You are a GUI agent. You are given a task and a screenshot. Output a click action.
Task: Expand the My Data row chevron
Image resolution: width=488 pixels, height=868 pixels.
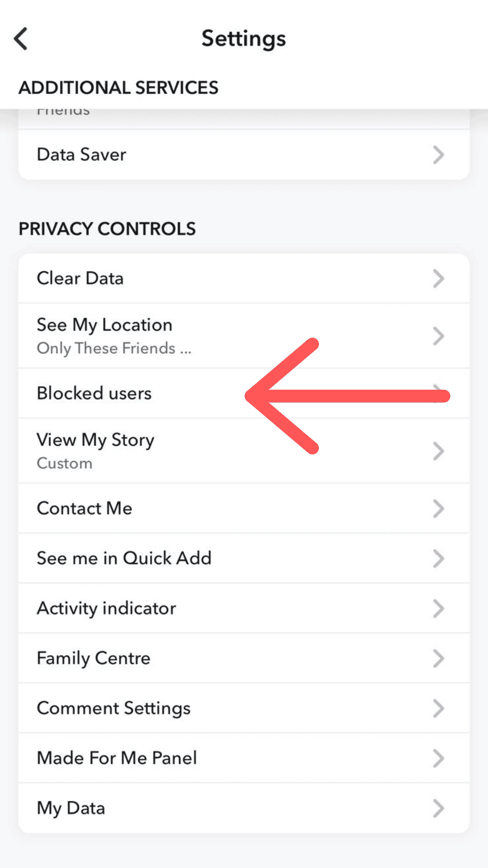tap(438, 807)
